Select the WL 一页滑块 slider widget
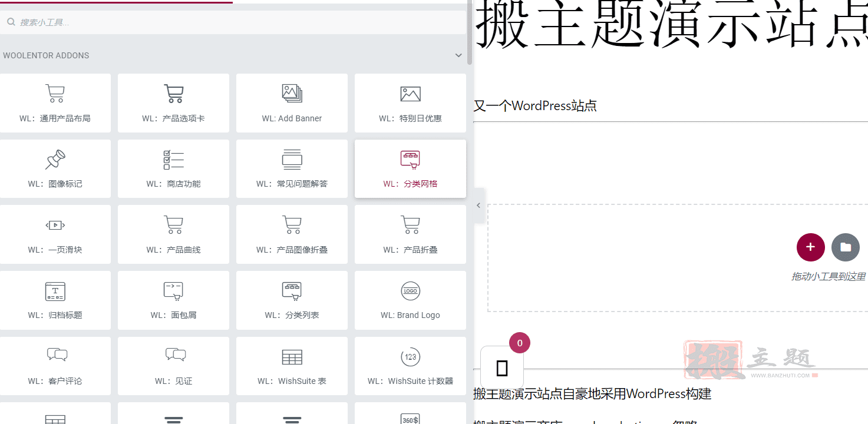Viewport: 868px width, 424px height. (x=55, y=234)
